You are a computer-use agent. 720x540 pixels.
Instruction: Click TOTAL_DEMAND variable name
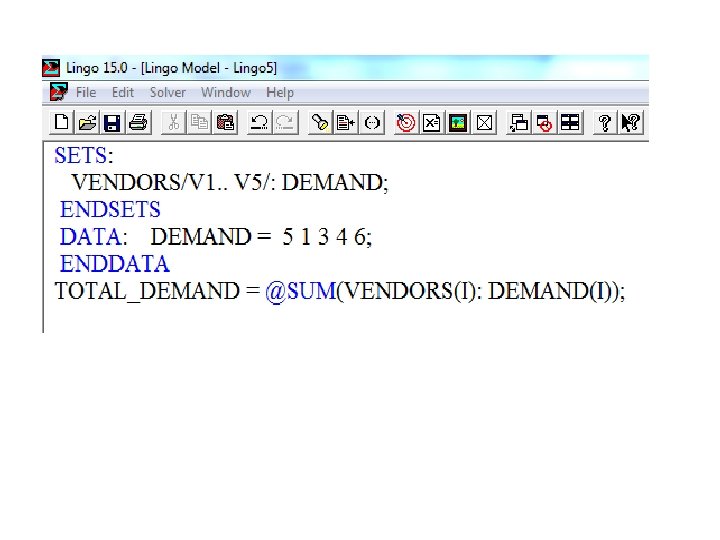[147, 291]
